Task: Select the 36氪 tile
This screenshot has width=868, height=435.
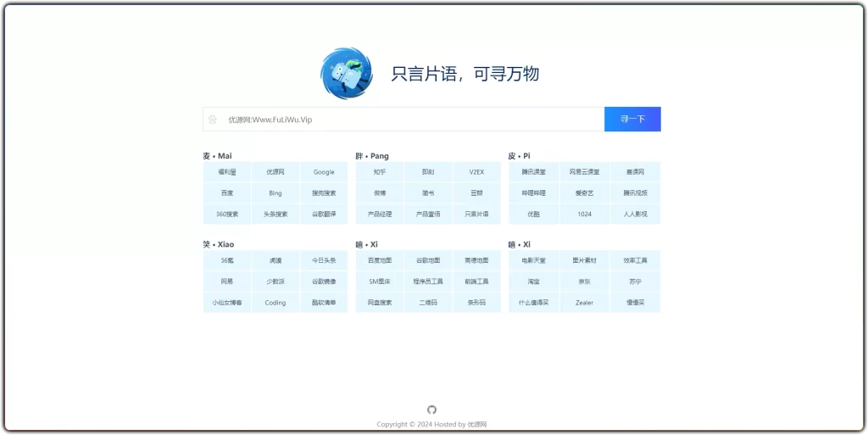Action: point(227,260)
